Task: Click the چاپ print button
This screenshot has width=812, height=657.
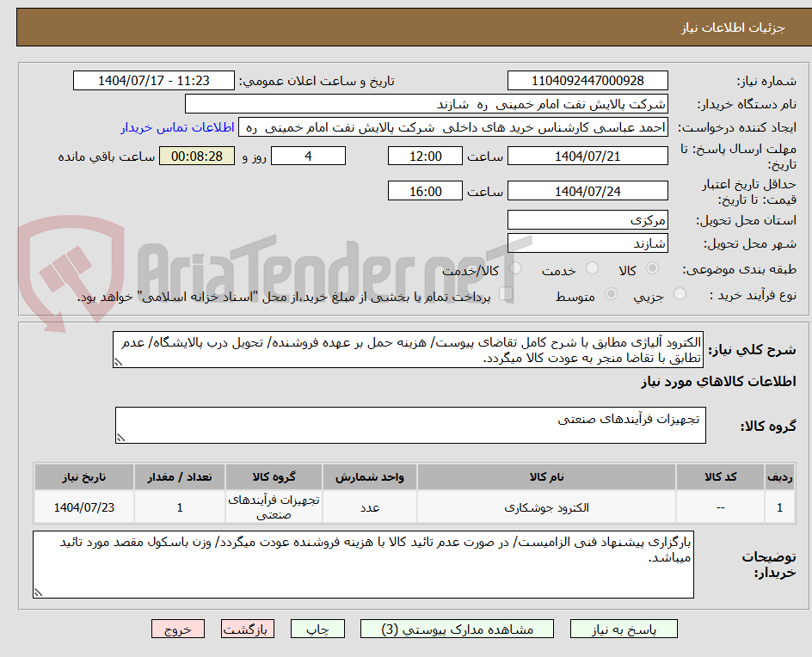Action: click(x=317, y=629)
